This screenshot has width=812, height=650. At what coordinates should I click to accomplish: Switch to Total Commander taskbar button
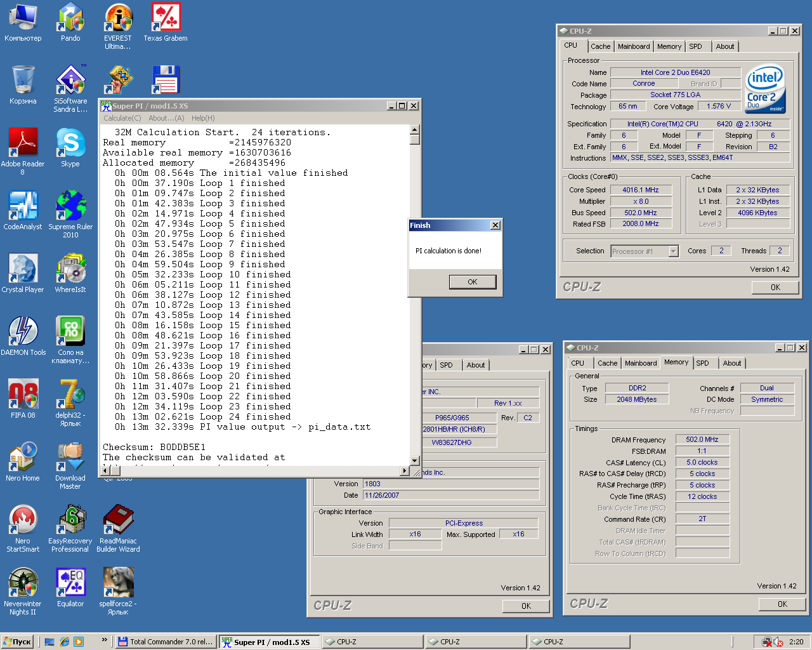(166, 642)
